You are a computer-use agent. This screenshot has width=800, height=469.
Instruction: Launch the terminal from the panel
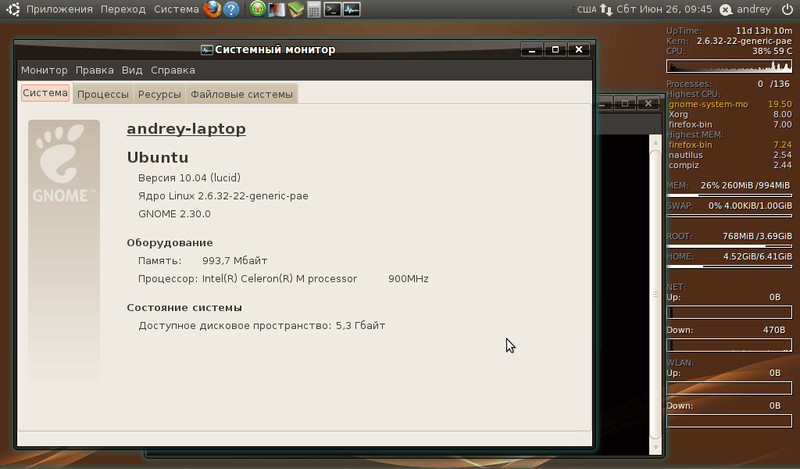[332, 10]
